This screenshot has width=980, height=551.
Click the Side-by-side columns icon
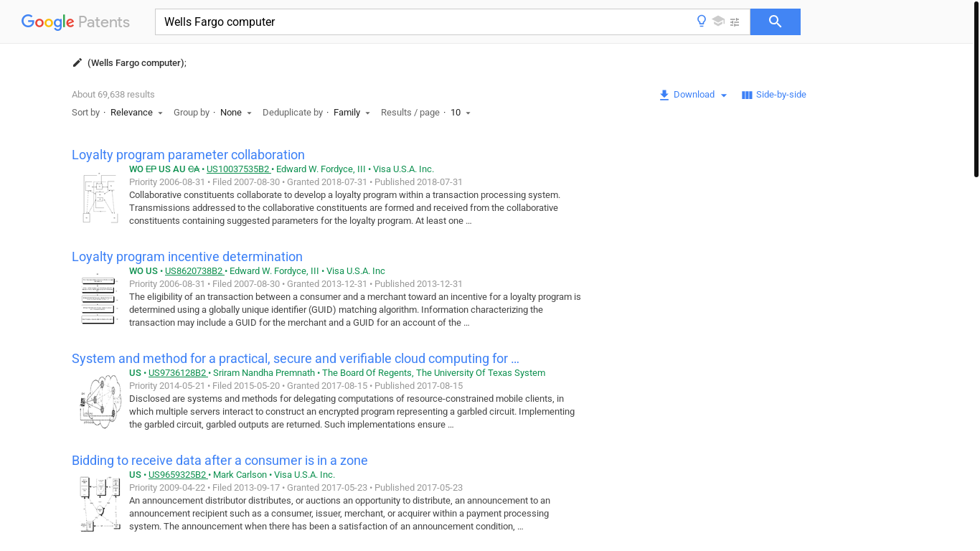click(747, 95)
